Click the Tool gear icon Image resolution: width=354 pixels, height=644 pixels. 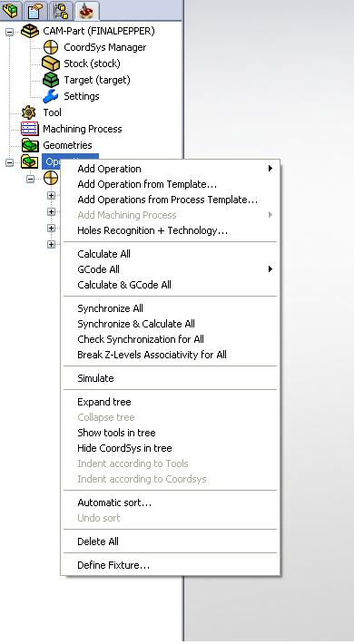point(29,112)
